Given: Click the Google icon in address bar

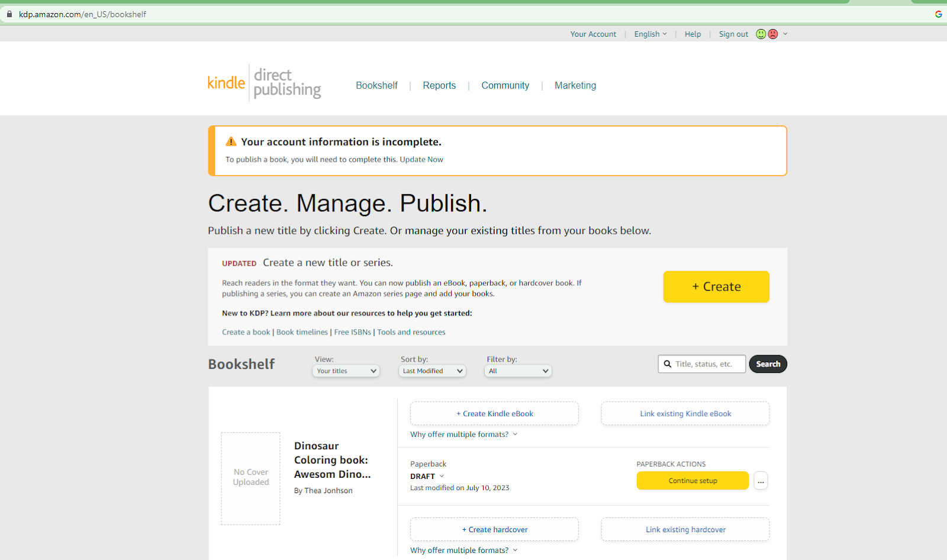Looking at the screenshot, I should [x=939, y=14].
